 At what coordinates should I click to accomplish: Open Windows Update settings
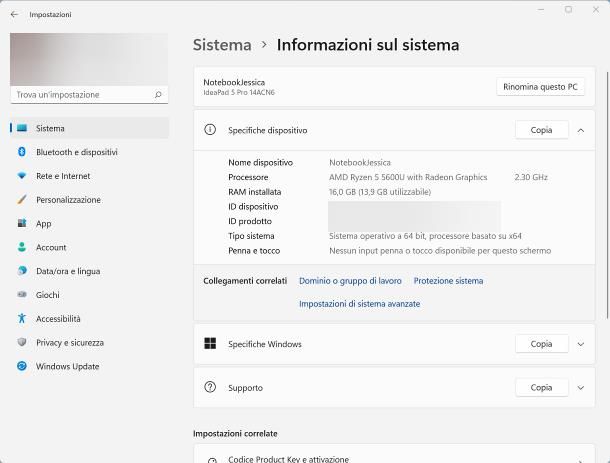coord(89,366)
